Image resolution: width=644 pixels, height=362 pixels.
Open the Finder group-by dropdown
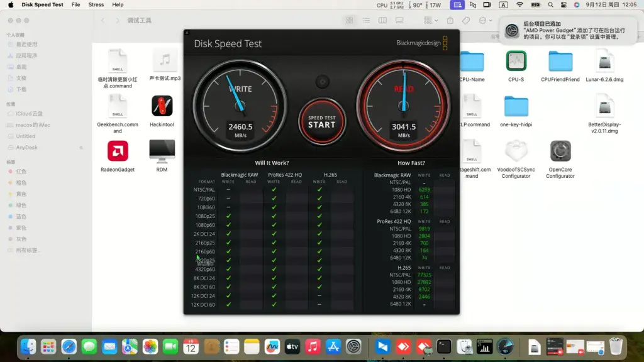point(430,21)
